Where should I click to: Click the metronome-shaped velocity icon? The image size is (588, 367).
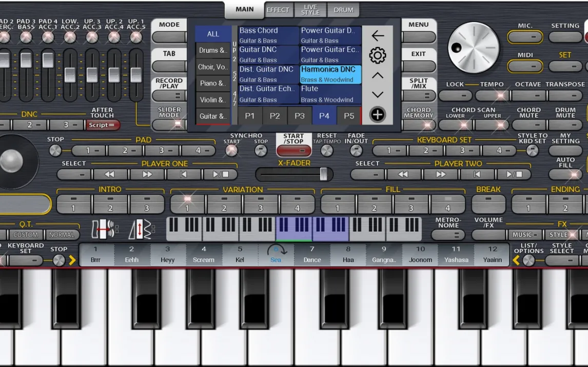(x=141, y=229)
